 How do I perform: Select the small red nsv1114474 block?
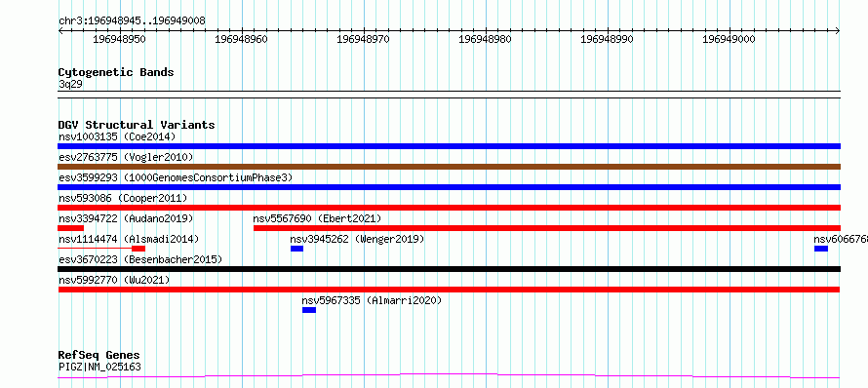(x=138, y=249)
